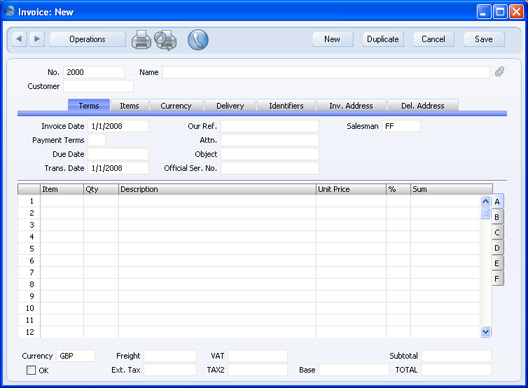Go to next record arrow
Image resolution: width=528 pixels, height=388 pixels.
(x=37, y=39)
